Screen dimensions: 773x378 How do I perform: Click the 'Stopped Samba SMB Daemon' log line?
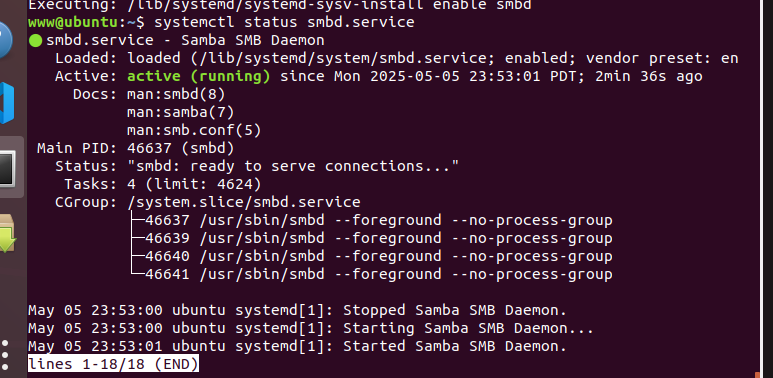(x=297, y=310)
